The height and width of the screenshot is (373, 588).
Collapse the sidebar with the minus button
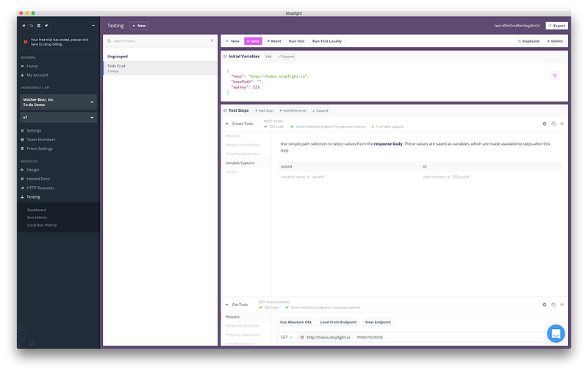click(93, 26)
